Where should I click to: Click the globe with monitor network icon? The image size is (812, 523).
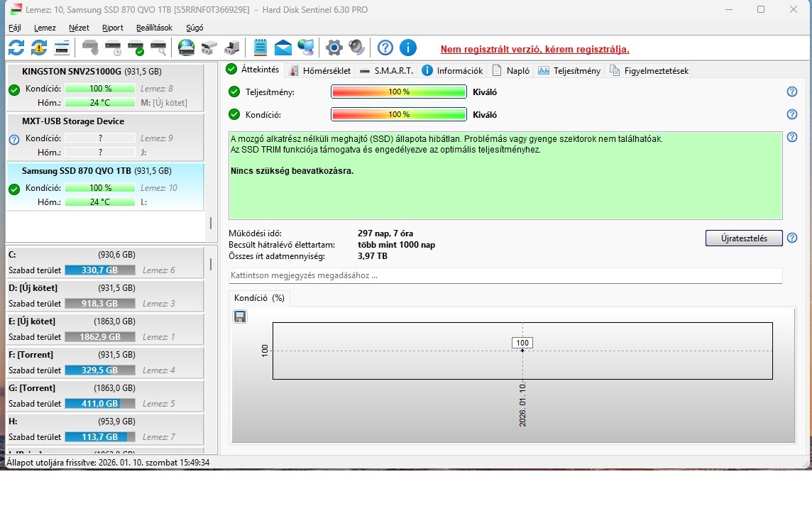(x=305, y=48)
